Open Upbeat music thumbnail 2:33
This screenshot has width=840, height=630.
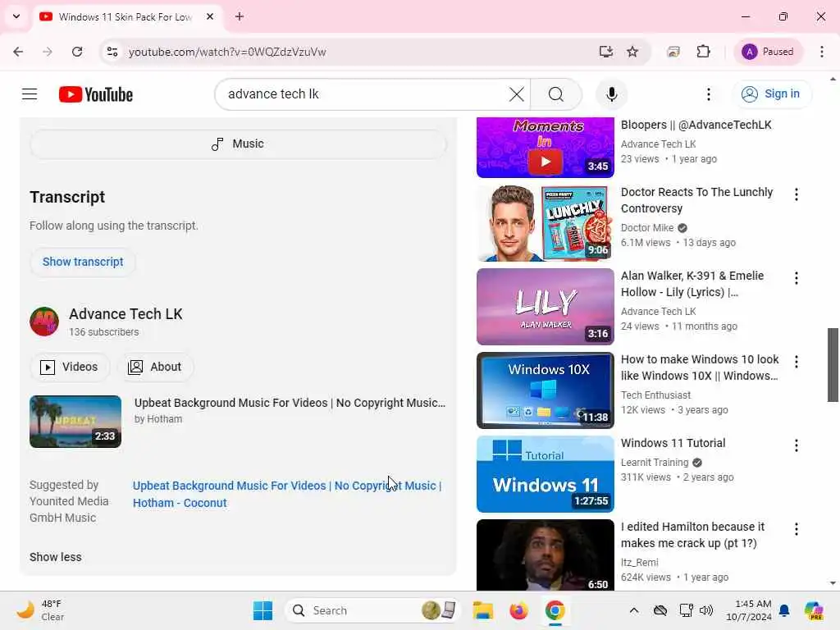(x=75, y=422)
